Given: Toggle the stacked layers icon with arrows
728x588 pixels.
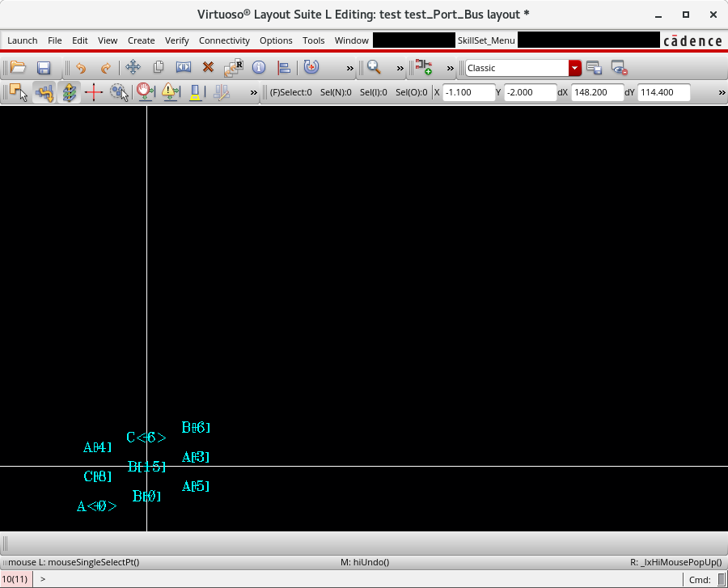Looking at the screenshot, I should 69,92.
